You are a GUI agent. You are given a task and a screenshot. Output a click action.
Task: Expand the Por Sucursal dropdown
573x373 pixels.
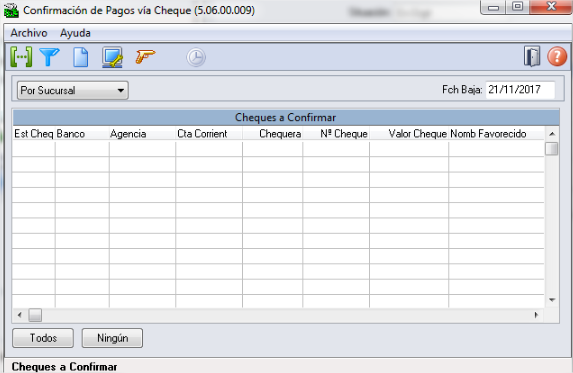(x=73, y=90)
